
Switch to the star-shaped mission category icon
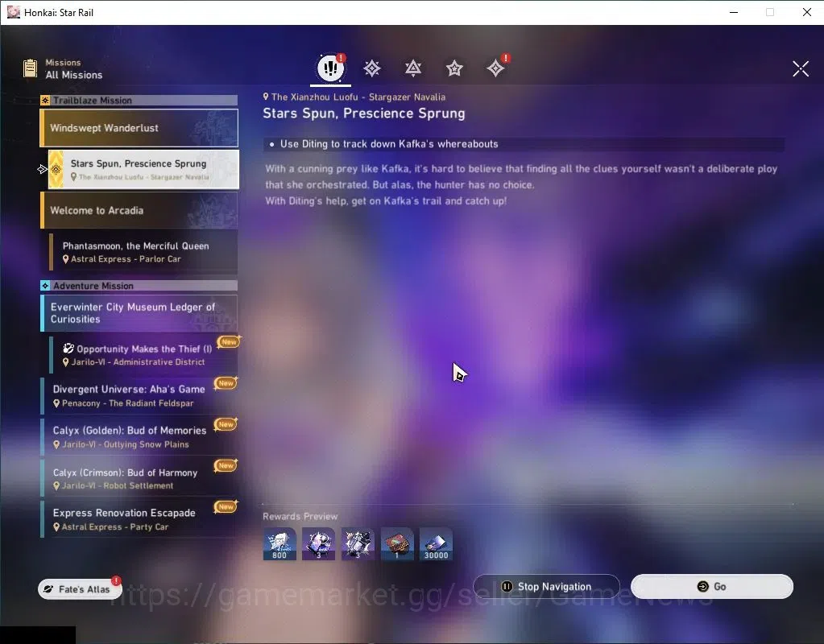point(454,68)
